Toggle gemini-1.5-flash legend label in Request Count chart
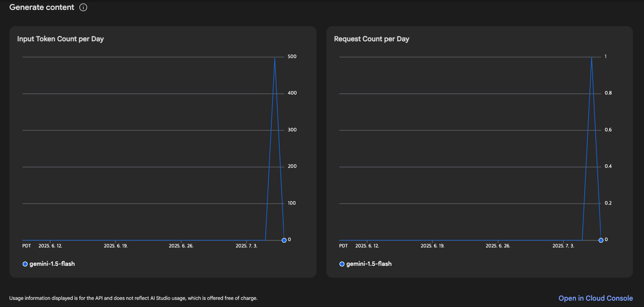 coord(369,264)
